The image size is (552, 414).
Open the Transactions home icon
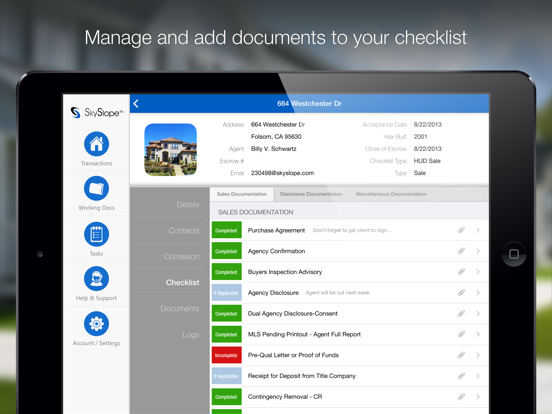[x=96, y=144]
